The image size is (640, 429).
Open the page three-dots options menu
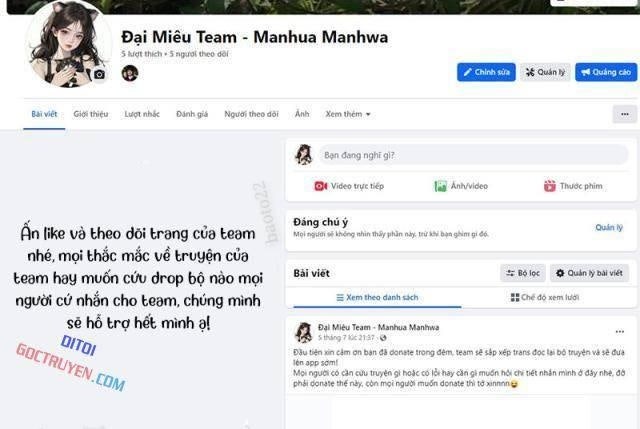pos(624,114)
